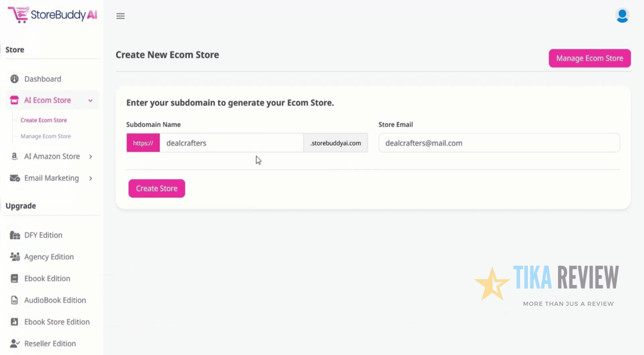Open the Email Marketing envelope icon

pos(14,178)
